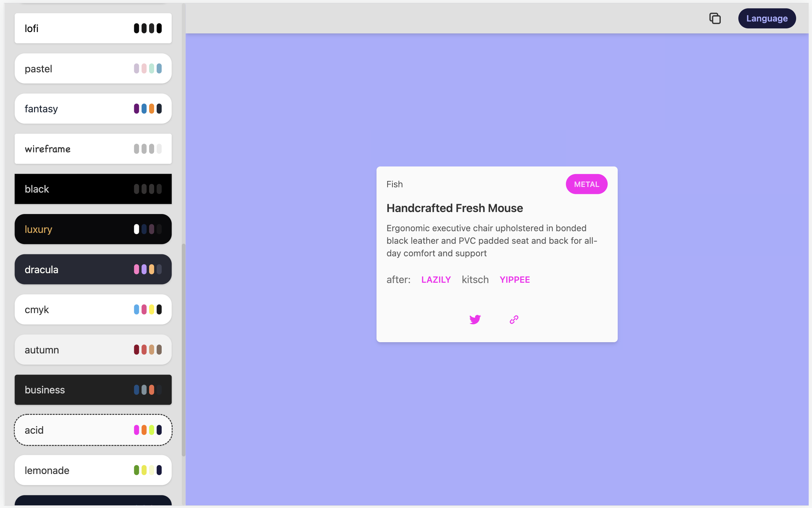Click the copy/duplicate icon in the top bar
Image resolution: width=812 pixels, height=508 pixels.
[715, 18]
